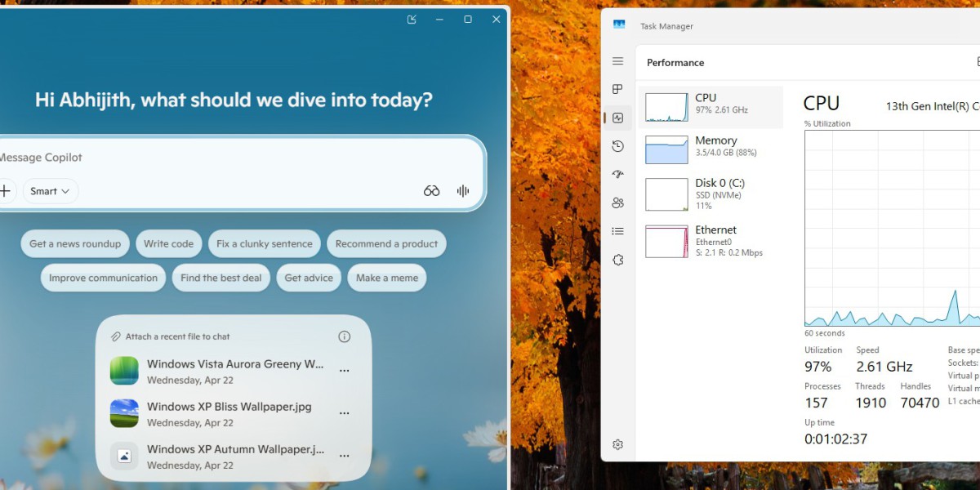Viewport: 980px width, 490px height.
Task: Open Task Manager hamburger navigation menu
Action: 617,61
